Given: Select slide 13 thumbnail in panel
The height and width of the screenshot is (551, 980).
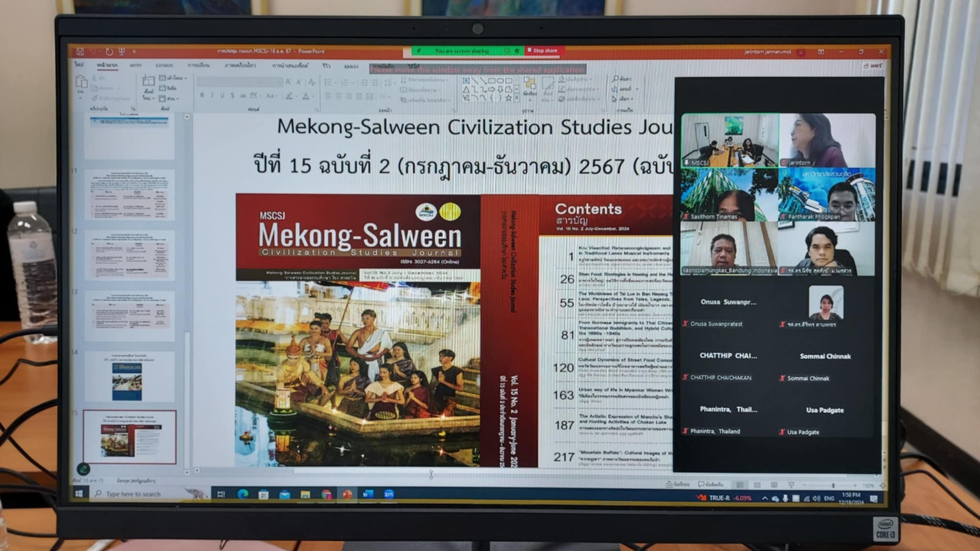Looking at the screenshot, I should point(129,316).
